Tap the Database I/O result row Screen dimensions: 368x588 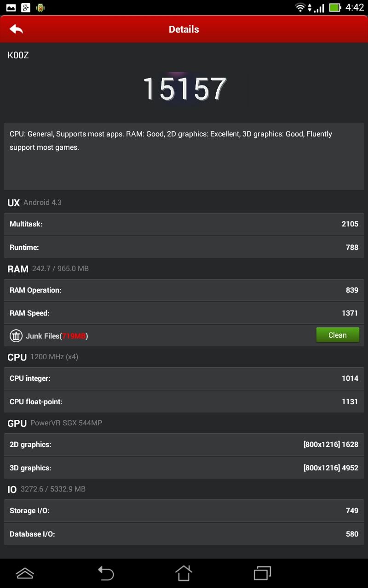pos(184,534)
